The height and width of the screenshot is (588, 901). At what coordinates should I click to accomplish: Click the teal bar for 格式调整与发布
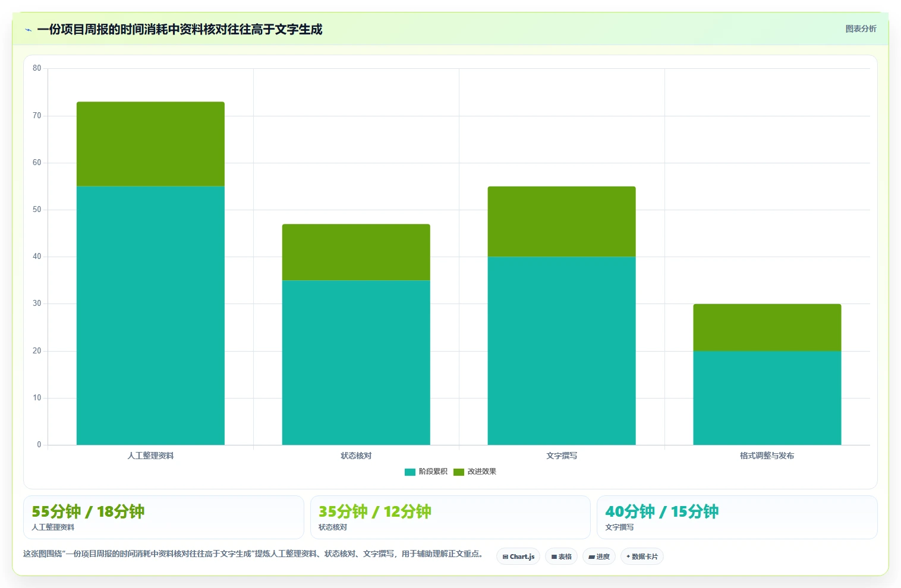[x=767, y=398]
